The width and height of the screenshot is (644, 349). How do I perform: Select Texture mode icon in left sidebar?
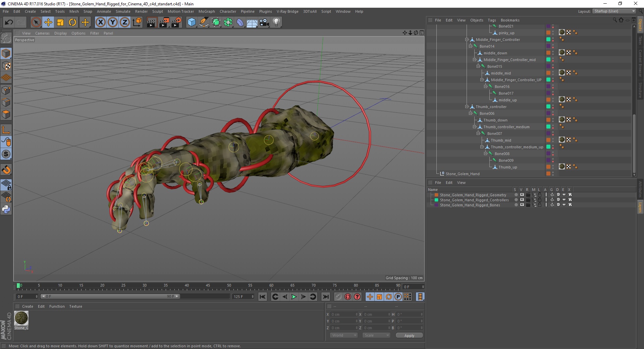click(6, 66)
